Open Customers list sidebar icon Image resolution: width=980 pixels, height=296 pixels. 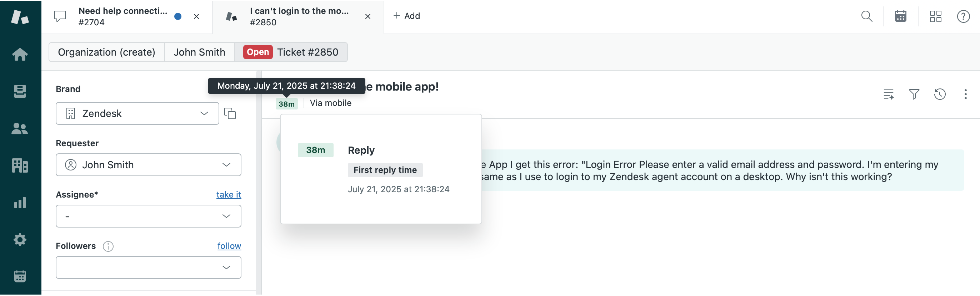(x=20, y=128)
